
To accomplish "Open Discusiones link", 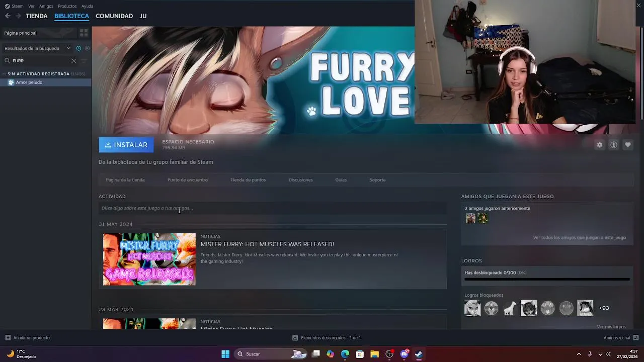I will (301, 180).
